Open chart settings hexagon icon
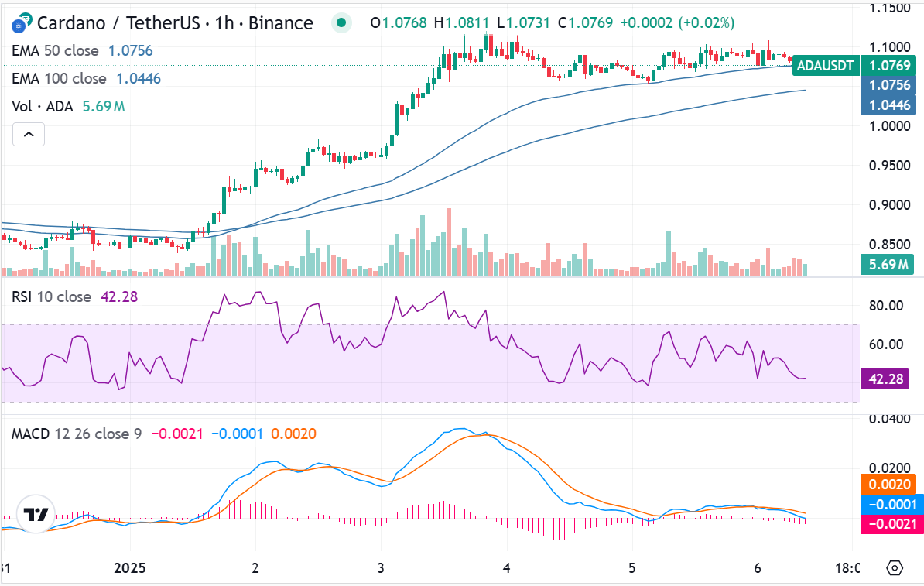 point(895,567)
